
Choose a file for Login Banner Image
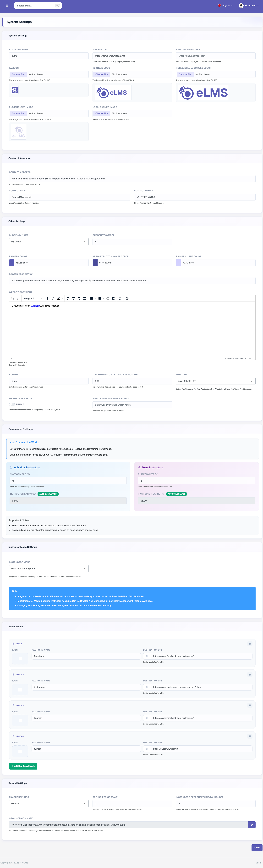coord(102,114)
